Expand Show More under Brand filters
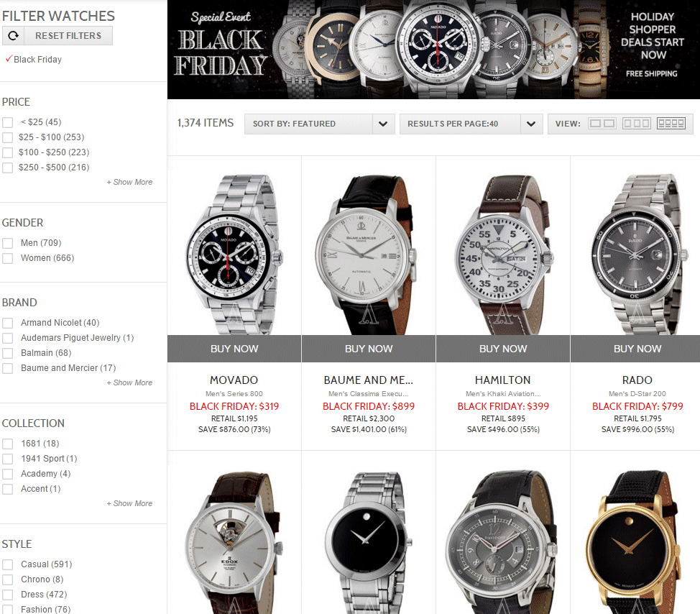 click(129, 382)
